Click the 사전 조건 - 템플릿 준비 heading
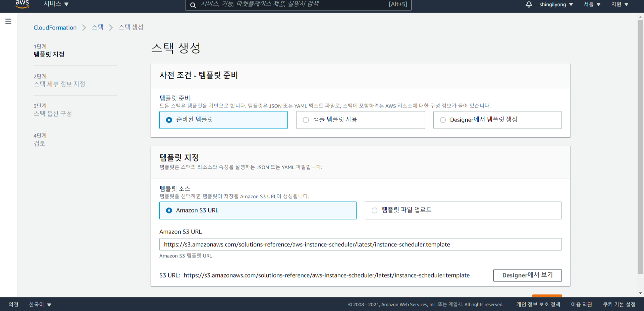644x311 pixels. click(199, 75)
